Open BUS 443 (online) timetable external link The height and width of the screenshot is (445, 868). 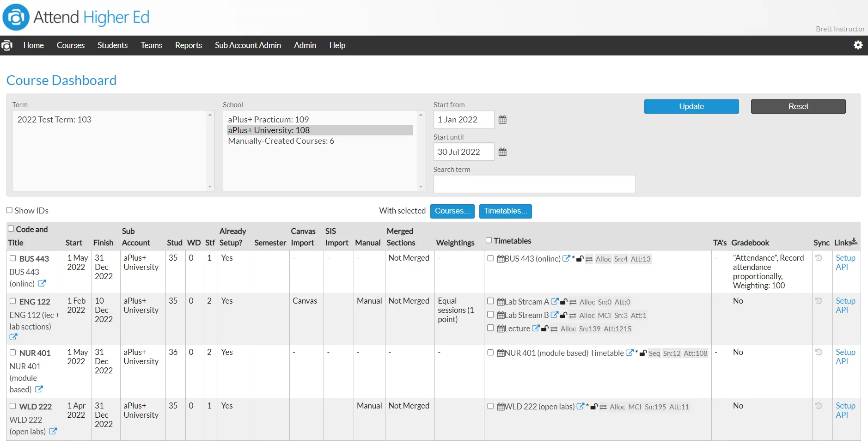(x=566, y=259)
